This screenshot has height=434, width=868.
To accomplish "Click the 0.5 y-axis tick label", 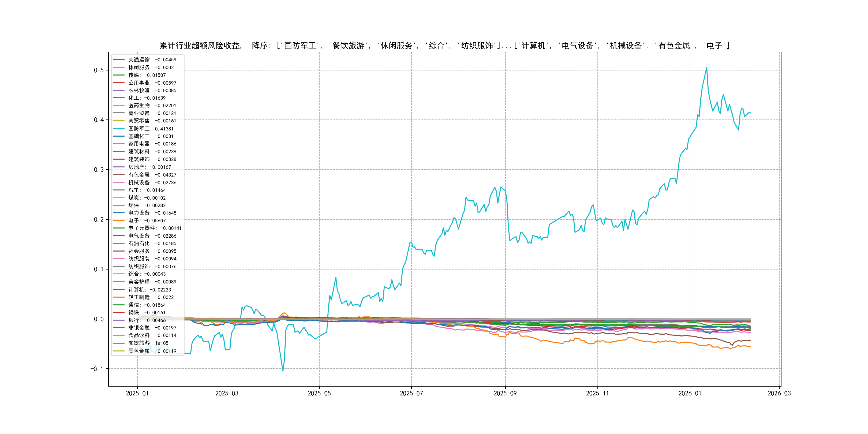I will [99, 70].
